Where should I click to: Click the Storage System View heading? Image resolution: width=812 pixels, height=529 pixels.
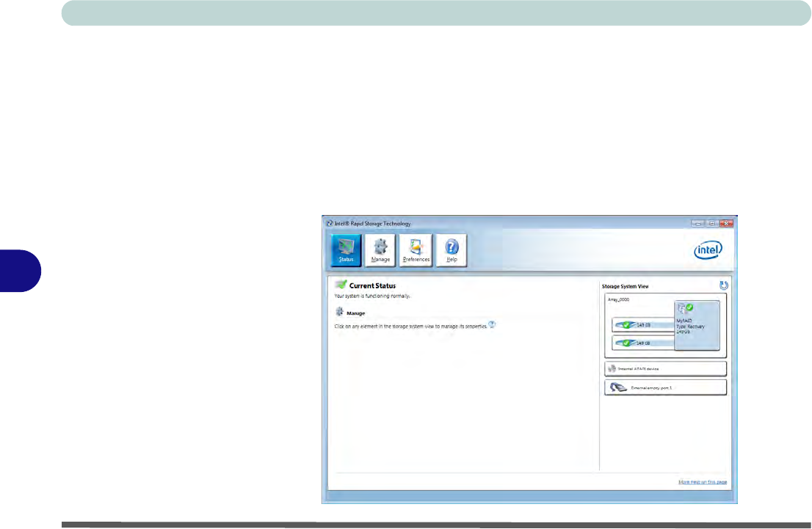[x=625, y=286]
